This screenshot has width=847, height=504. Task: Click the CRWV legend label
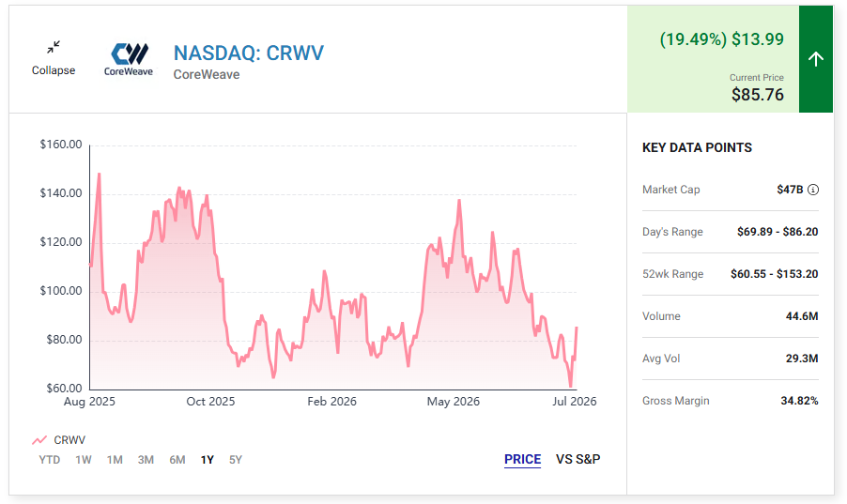(69, 440)
